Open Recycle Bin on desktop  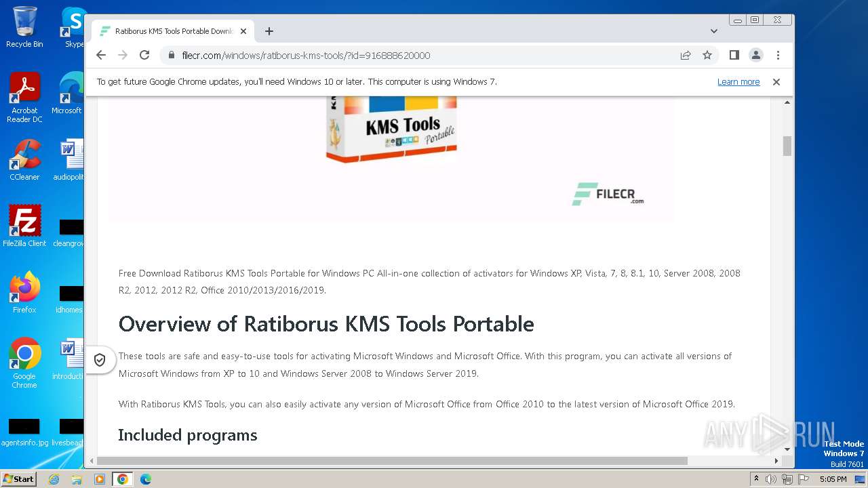pos(24,27)
